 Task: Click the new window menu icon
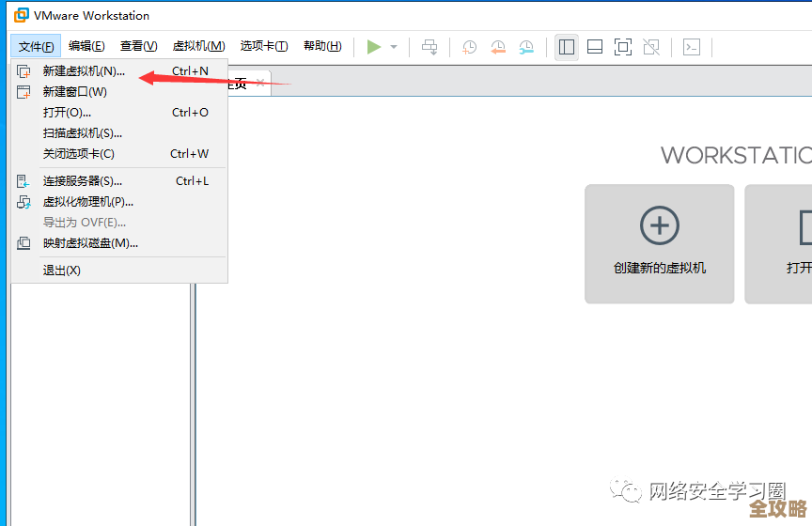(23, 92)
